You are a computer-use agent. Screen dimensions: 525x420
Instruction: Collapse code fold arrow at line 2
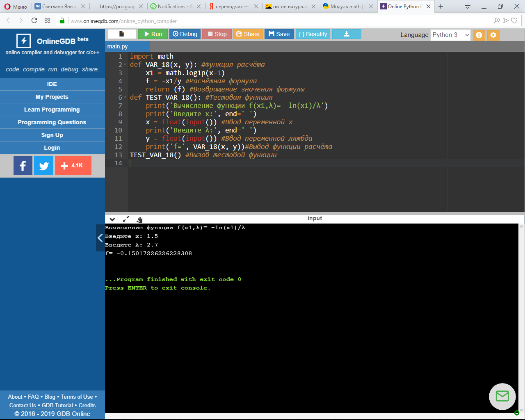125,65
